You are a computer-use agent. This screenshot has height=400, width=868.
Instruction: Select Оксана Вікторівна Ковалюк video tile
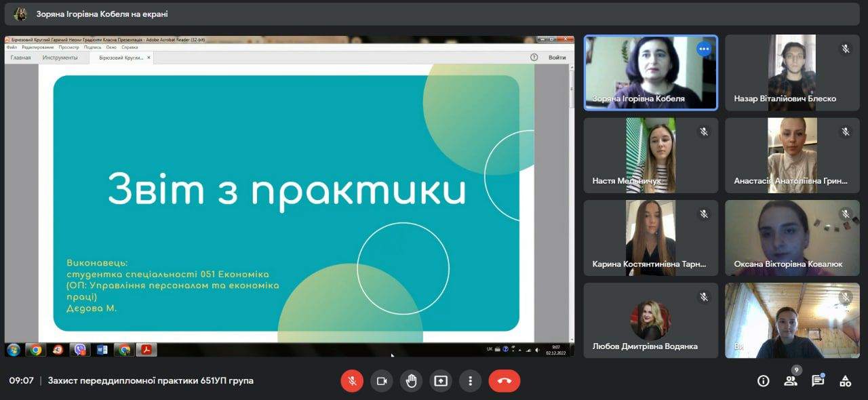[x=792, y=238]
